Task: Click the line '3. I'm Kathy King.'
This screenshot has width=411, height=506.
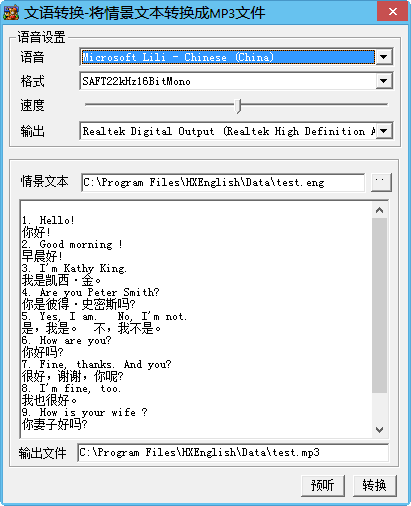Action: click(74, 268)
